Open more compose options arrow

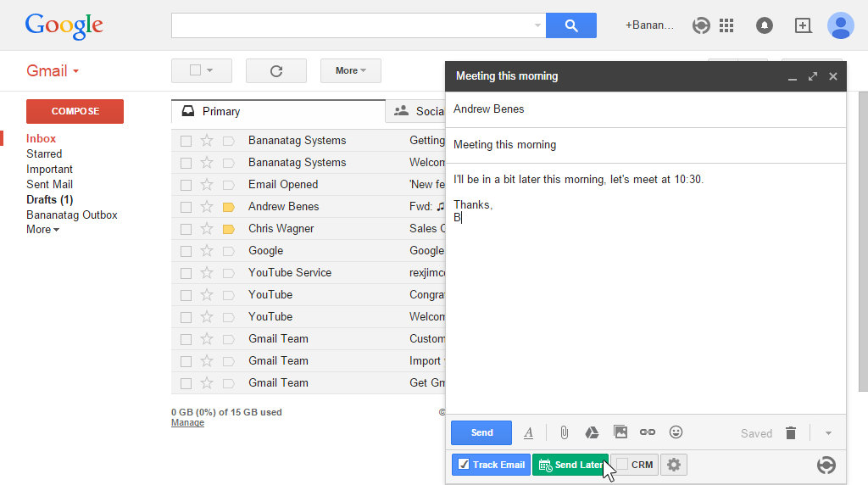[828, 433]
